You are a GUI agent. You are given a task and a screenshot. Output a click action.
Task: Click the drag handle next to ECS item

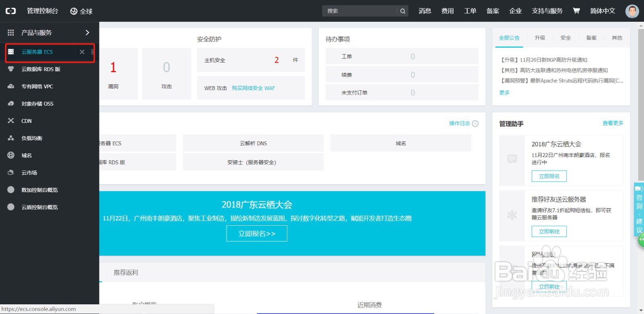coord(93,52)
